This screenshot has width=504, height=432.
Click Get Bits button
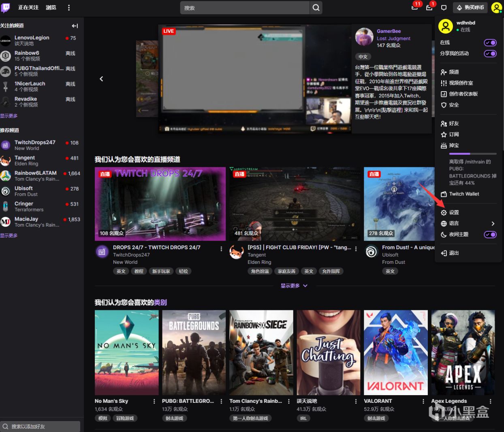tap(470, 7)
